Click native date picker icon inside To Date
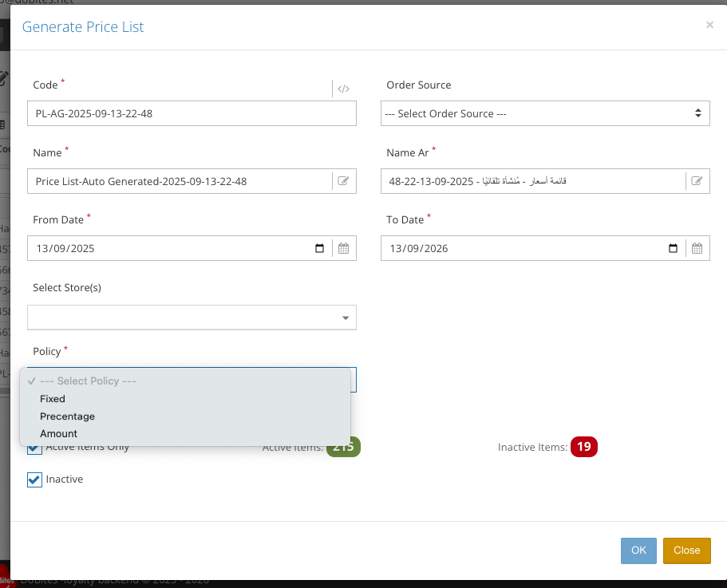This screenshot has height=588, width=727. [x=674, y=249]
